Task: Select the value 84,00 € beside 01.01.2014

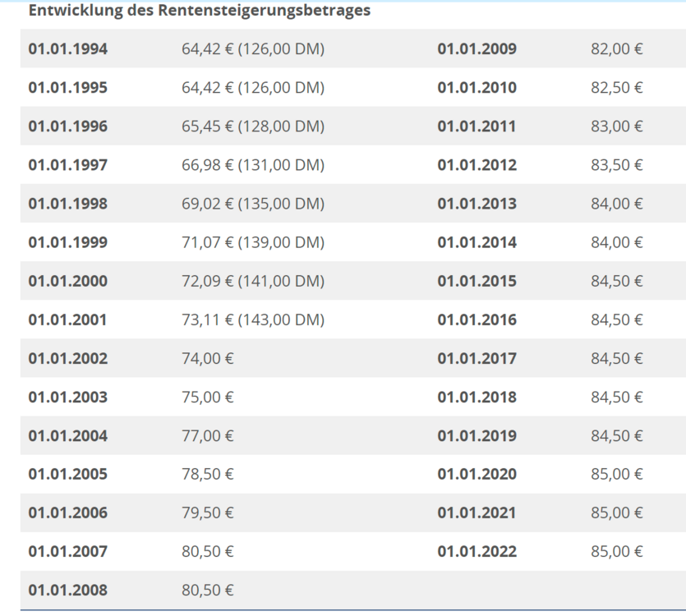Action: [x=617, y=242]
